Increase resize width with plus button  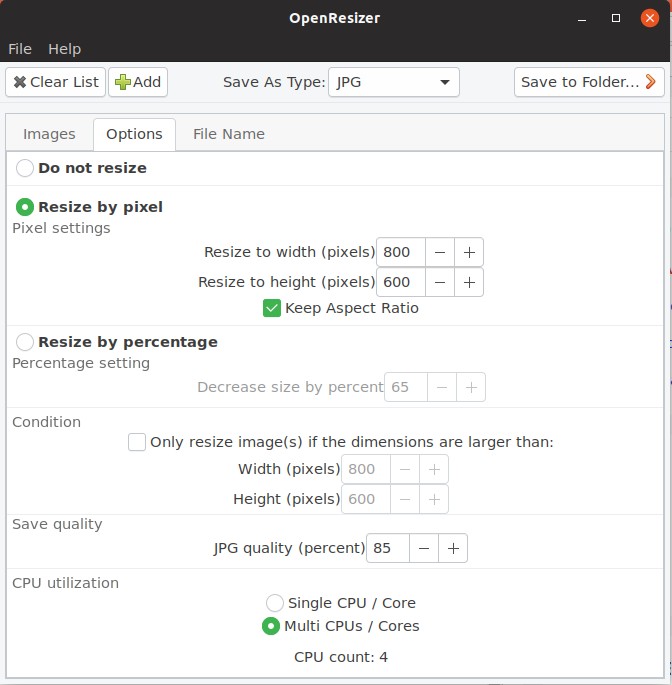[469, 252]
